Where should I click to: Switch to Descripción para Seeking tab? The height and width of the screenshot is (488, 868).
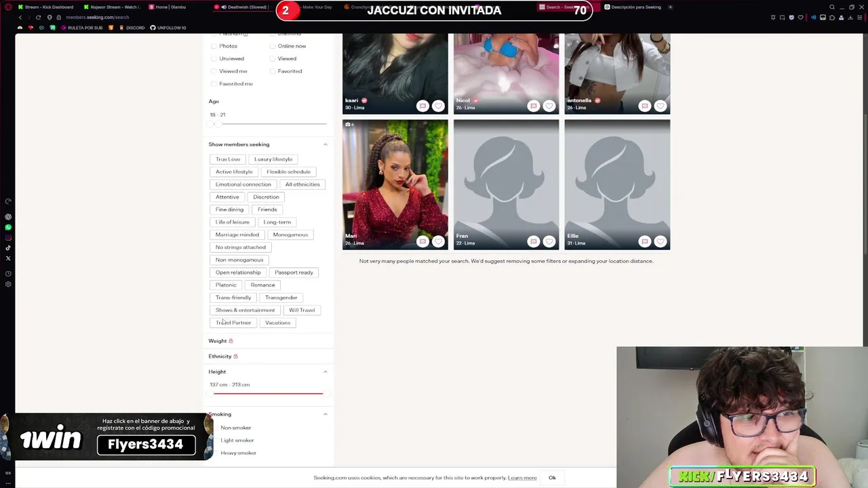tap(632, 7)
